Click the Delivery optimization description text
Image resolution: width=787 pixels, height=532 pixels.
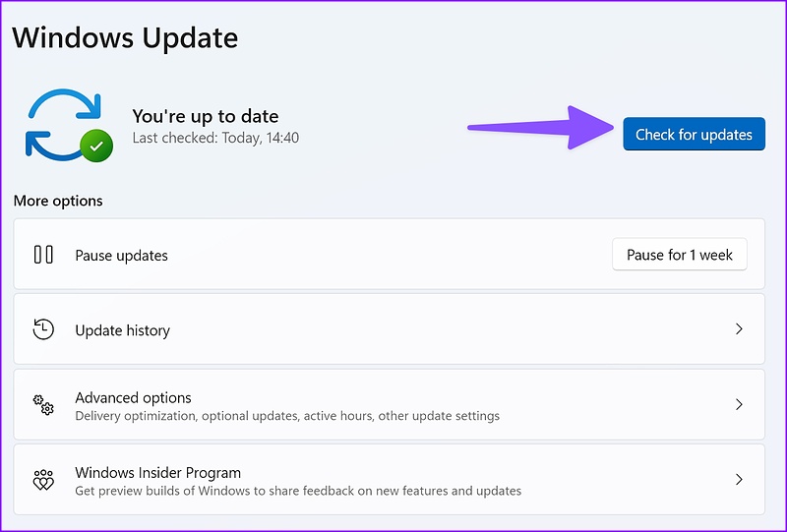click(x=287, y=416)
